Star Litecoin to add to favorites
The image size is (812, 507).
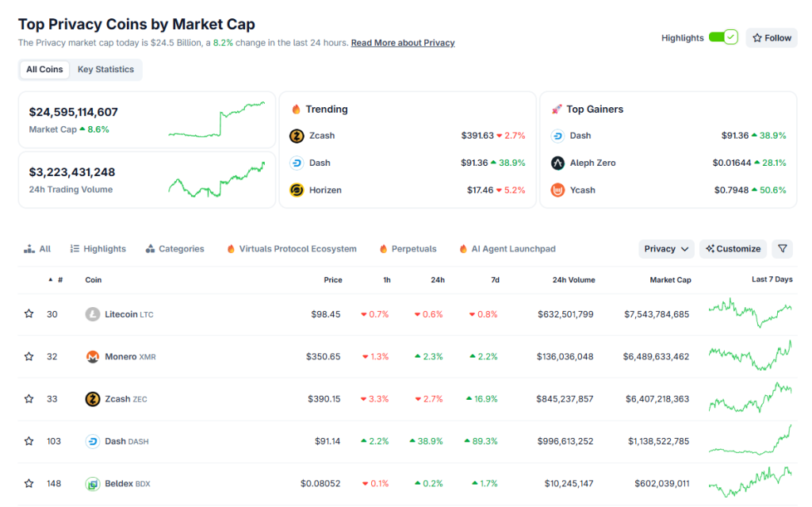pos(29,314)
